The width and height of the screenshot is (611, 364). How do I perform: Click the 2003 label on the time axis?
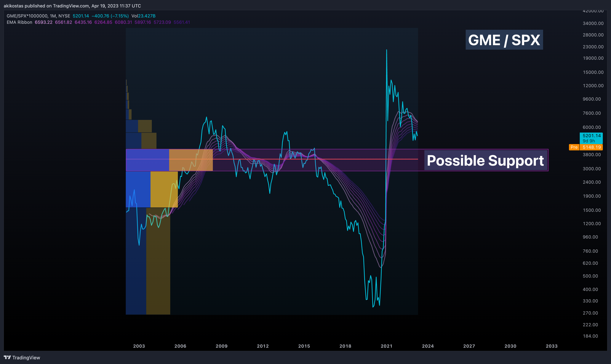tap(139, 346)
